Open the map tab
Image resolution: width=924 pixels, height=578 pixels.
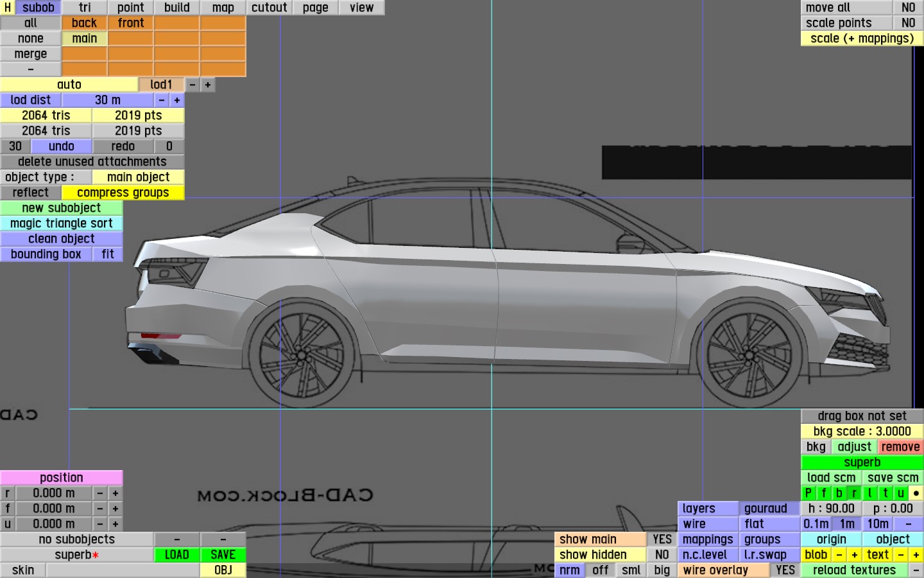tap(223, 8)
